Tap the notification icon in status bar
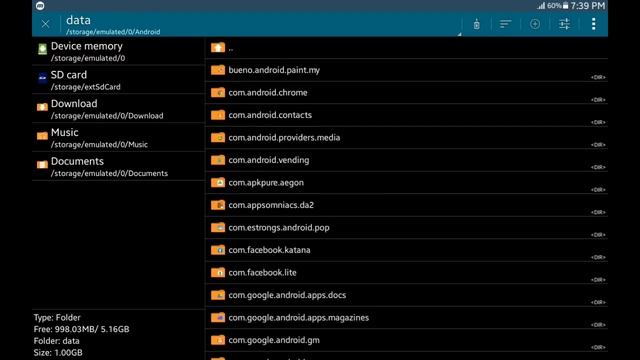Screen dimensions: 640x360 tap(40, 6)
